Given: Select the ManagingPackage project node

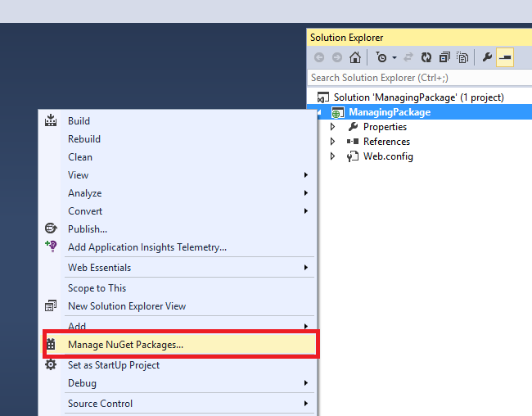Looking at the screenshot, I should pyautogui.click(x=389, y=112).
